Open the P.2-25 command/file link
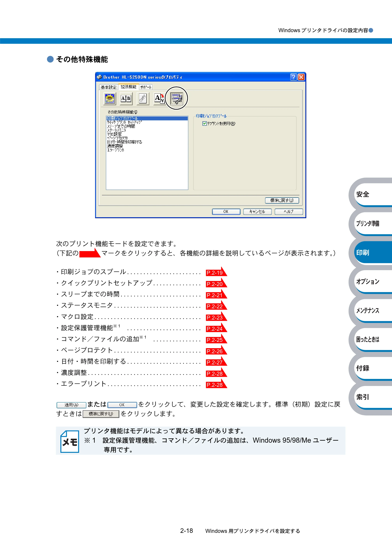 coord(216,339)
